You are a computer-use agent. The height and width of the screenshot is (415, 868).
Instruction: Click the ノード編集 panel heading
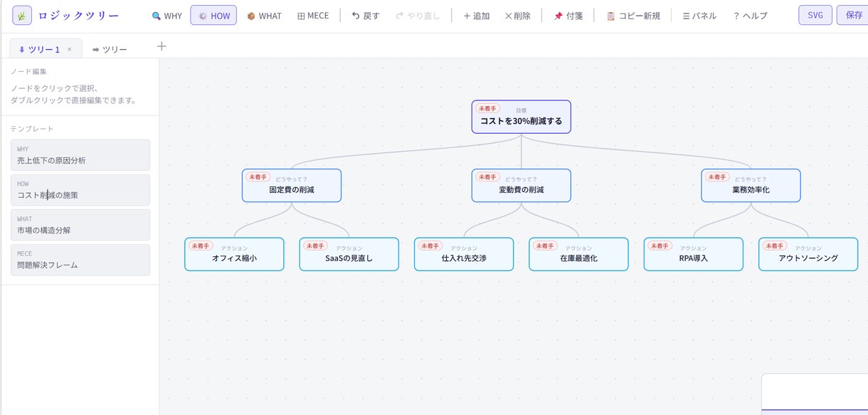[28, 72]
